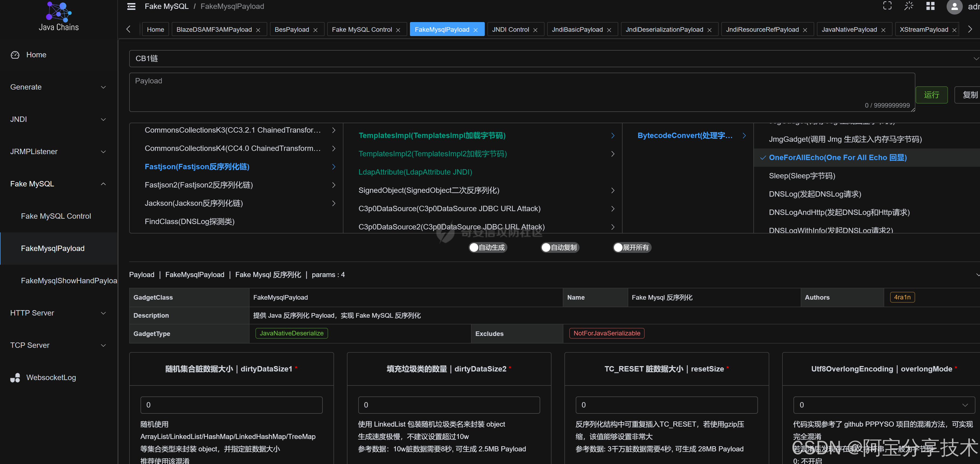
Task: Switch to the Home tab
Action: tap(156, 30)
